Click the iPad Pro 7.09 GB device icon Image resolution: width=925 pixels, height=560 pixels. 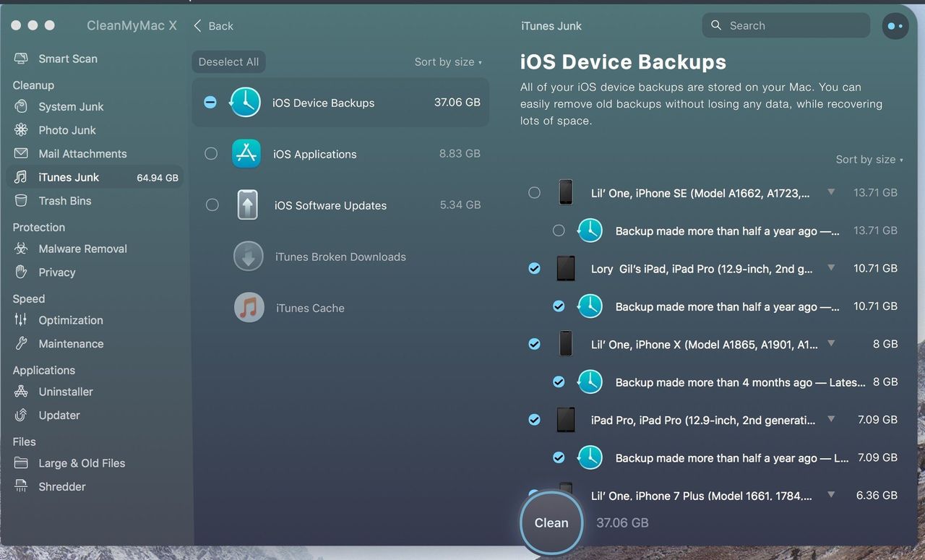(x=566, y=419)
